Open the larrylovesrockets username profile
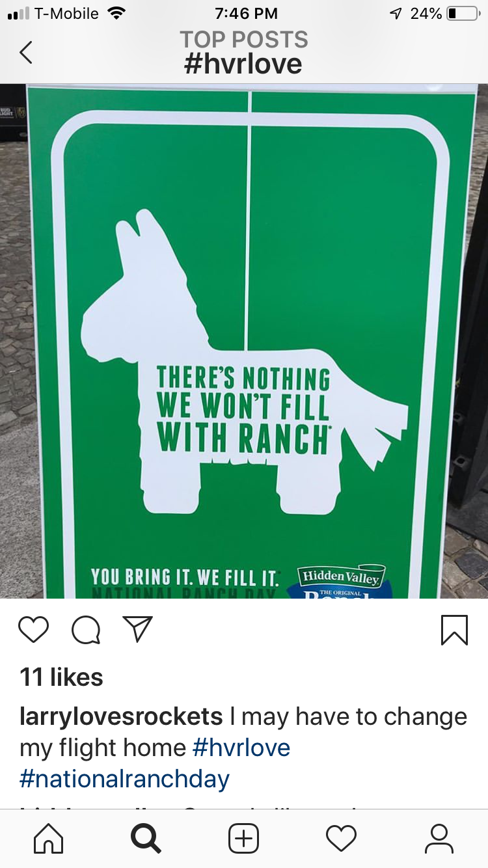Screen dimensions: 488x868 click(122, 716)
